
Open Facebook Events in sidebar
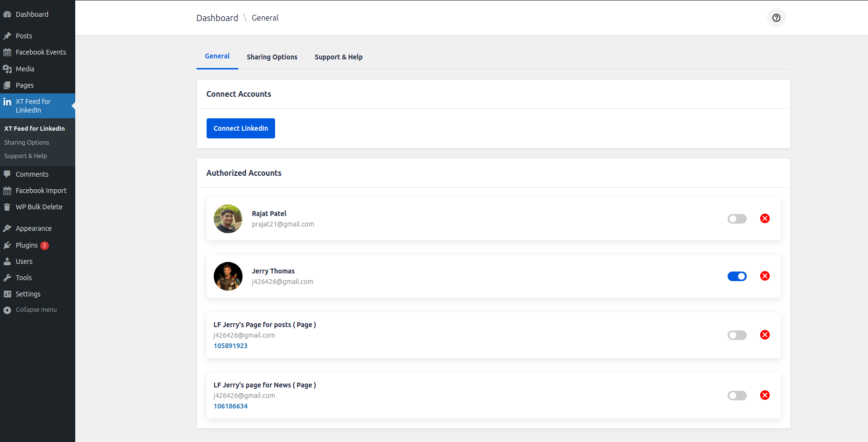pos(41,52)
